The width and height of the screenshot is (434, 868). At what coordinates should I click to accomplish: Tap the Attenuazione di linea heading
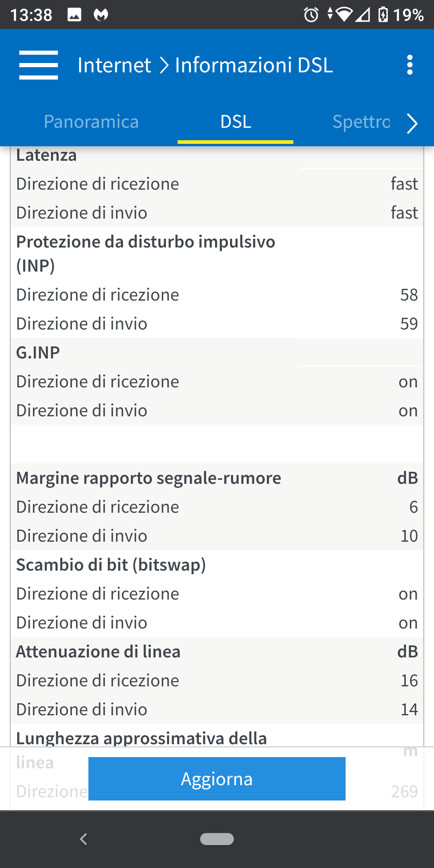tap(98, 652)
